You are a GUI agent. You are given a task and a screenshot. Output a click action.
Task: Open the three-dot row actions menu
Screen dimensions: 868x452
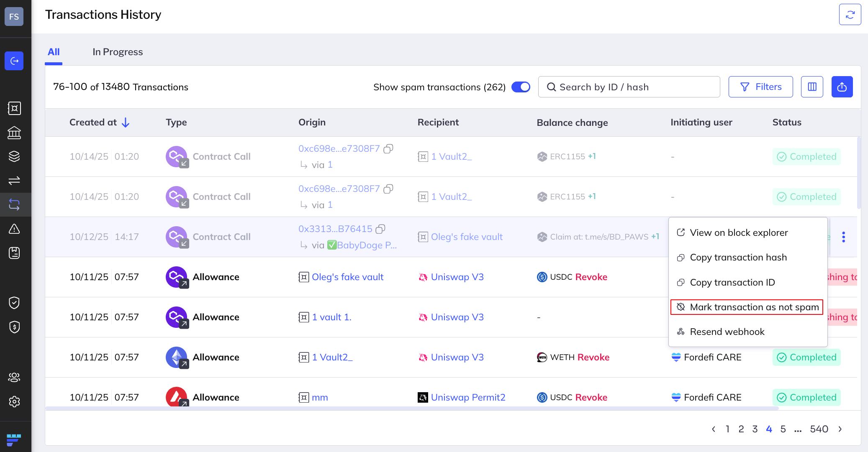[x=843, y=237]
